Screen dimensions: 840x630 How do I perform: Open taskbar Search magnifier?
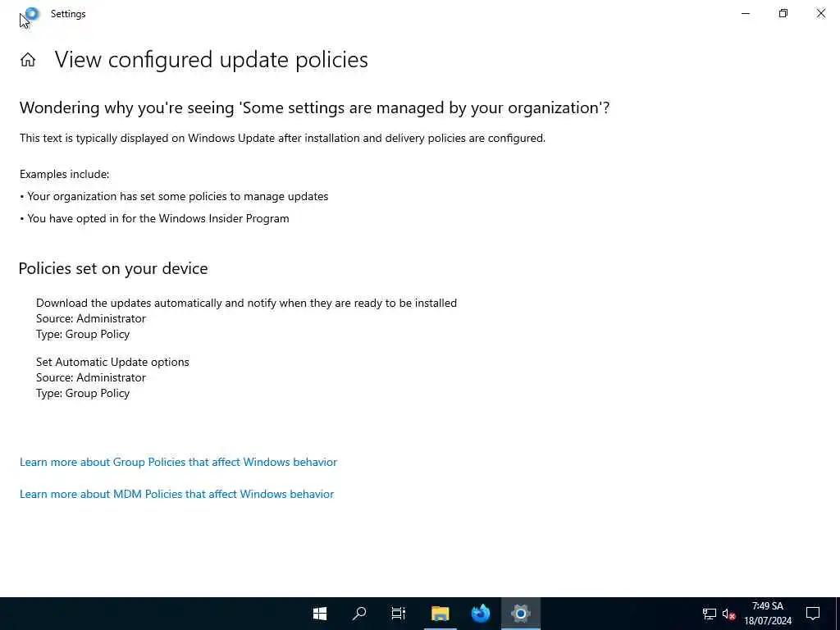pyautogui.click(x=359, y=614)
